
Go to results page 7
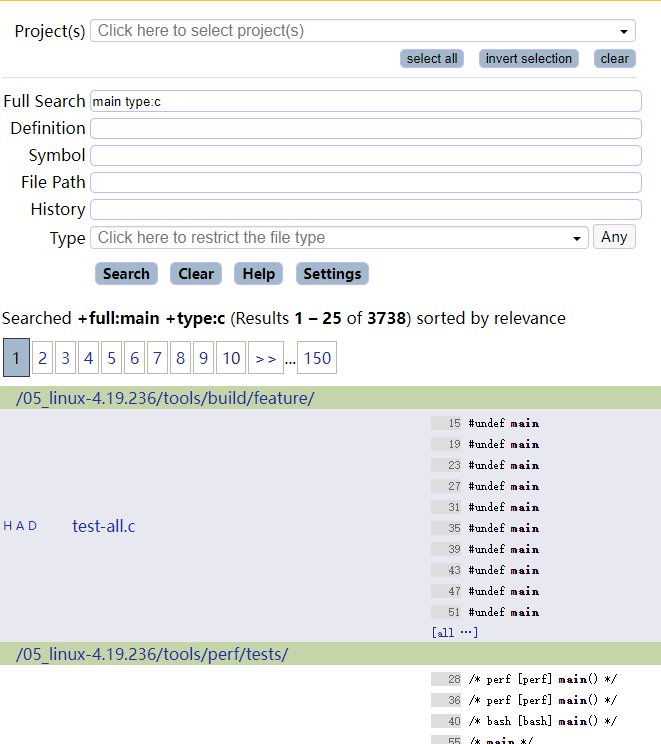click(x=158, y=358)
